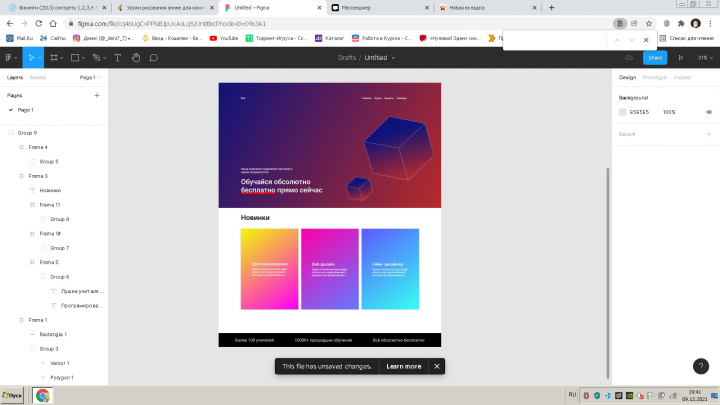Open a new browser tab

(x=551, y=8)
